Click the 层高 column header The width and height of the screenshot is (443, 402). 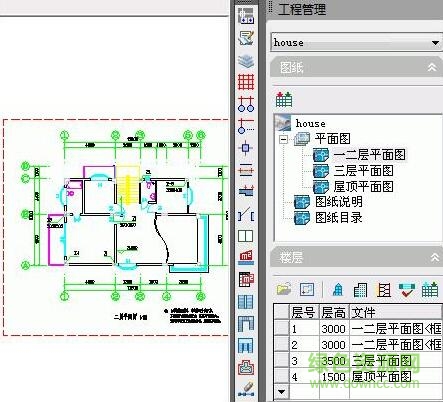coord(334,312)
